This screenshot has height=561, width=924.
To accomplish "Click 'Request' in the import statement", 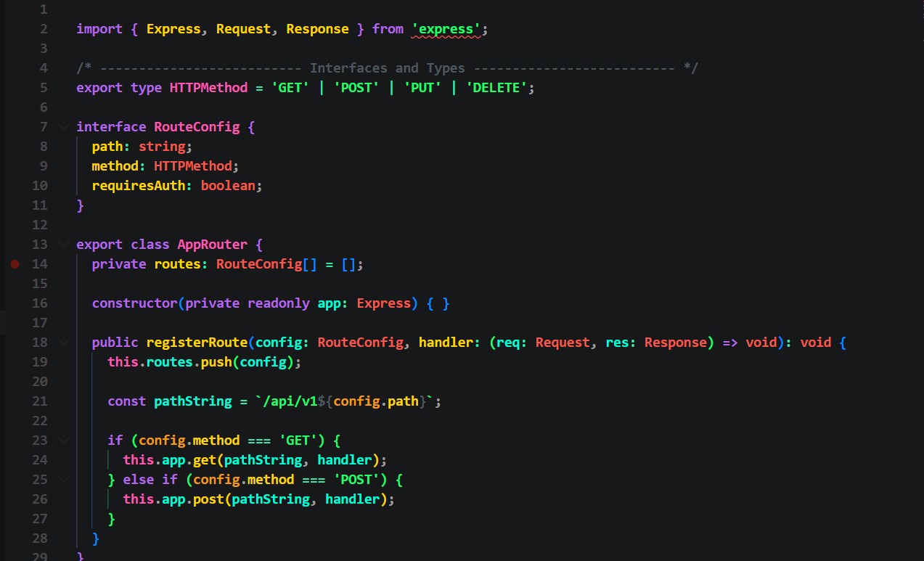I will [x=243, y=29].
